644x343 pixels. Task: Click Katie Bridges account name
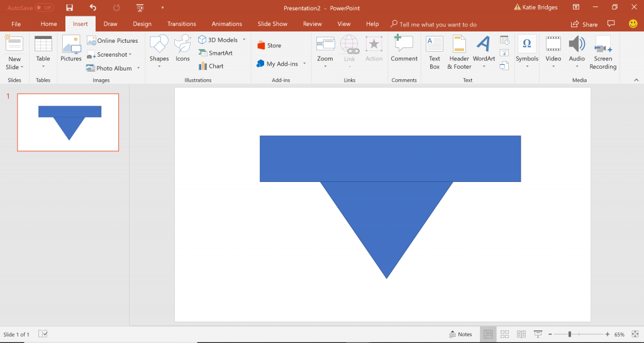tap(540, 8)
